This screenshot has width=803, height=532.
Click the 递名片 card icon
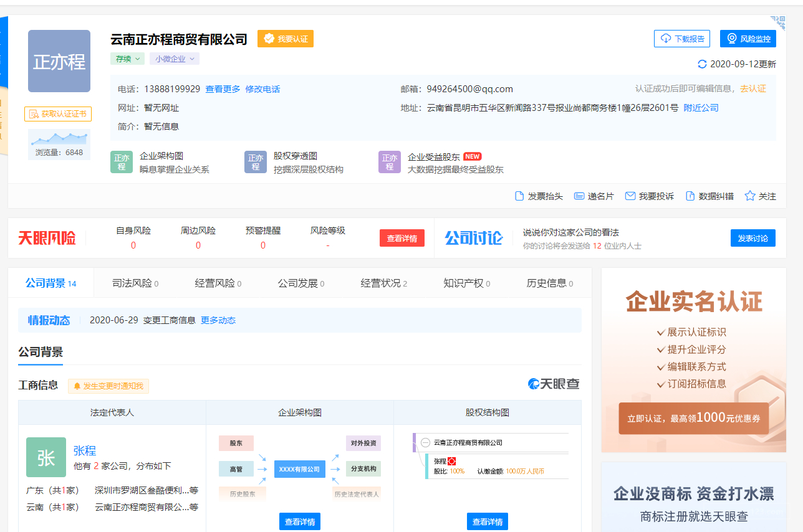(x=579, y=196)
